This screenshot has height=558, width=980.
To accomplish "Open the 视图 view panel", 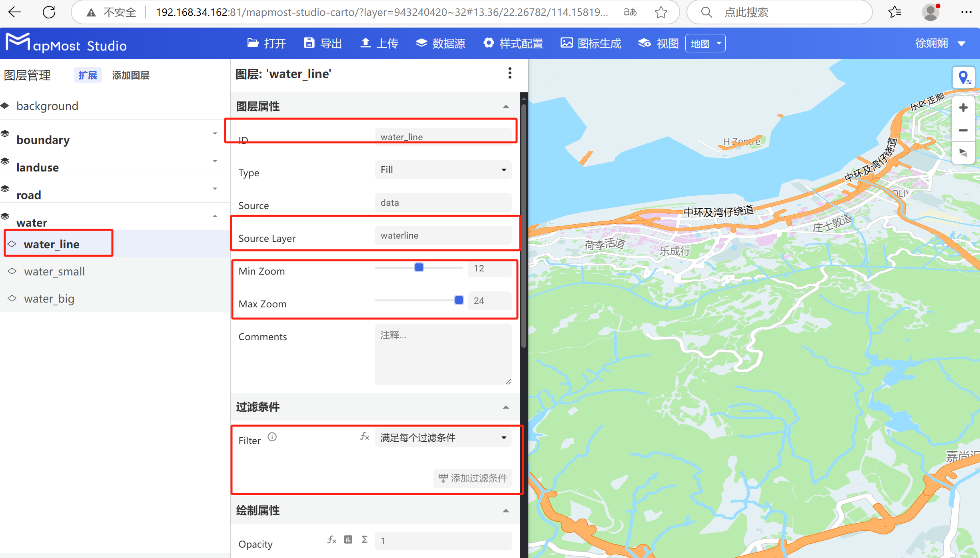I will [x=657, y=43].
